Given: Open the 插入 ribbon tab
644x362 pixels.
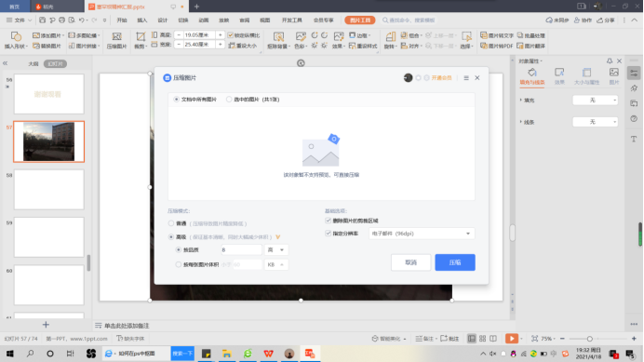Looking at the screenshot, I should (142, 20).
